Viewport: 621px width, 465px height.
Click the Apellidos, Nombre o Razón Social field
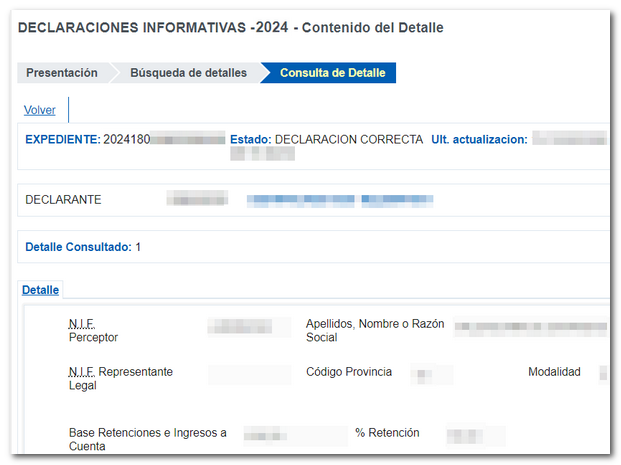530,326
